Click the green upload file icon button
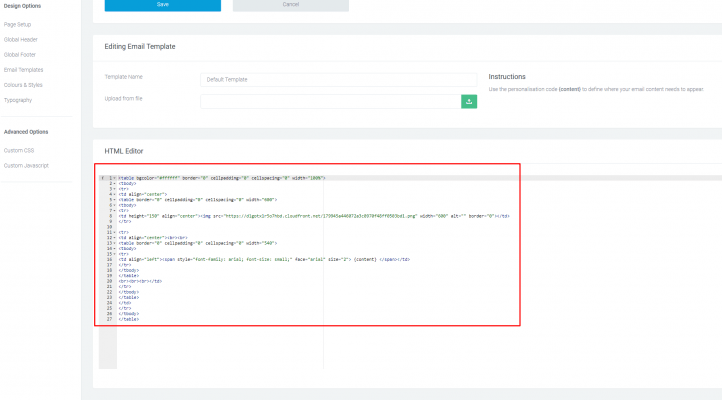 (469, 101)
